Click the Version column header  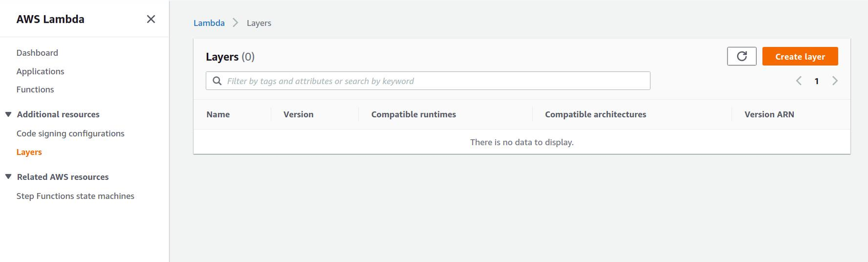click(298, 115)
